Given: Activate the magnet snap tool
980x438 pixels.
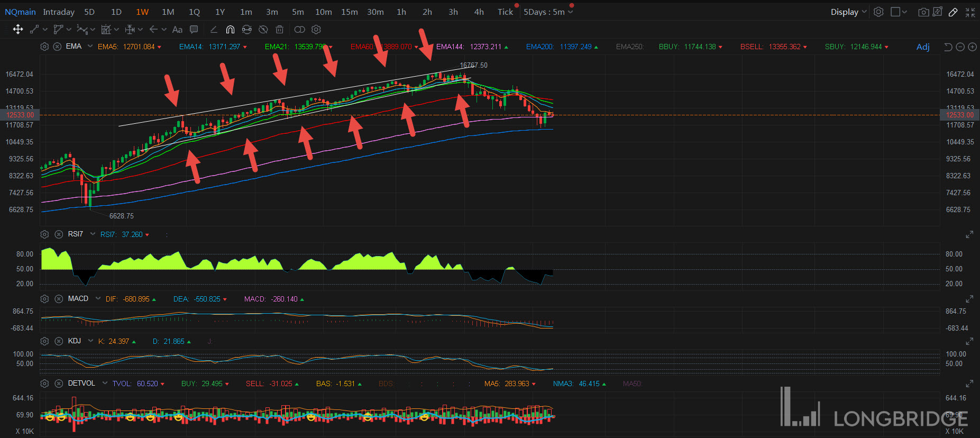Looking at the screenshot, I should (x=230, y=30).
